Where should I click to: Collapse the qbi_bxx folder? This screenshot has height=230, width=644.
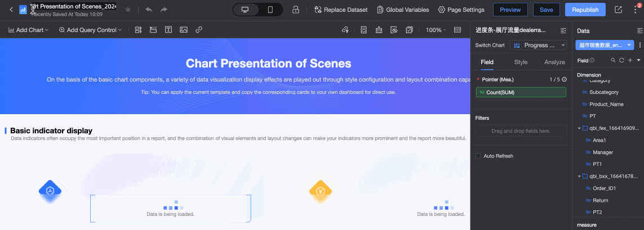tap(579, 176)
